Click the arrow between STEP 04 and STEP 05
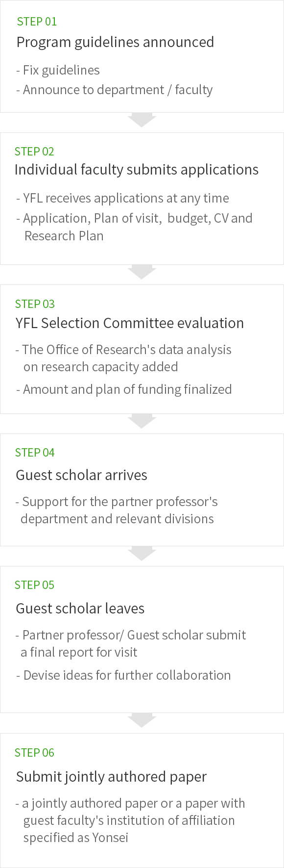The width and height of the screenshot is (284, 868). (142, 554)
